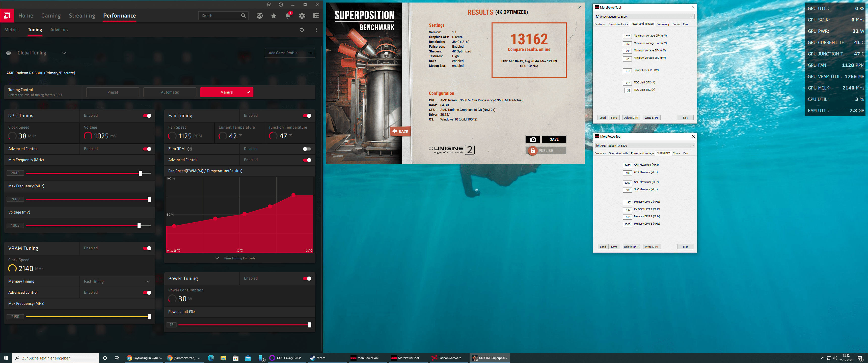
Task: Click the GPU Voltage (mV) slider handle
Action: (139, 226)
